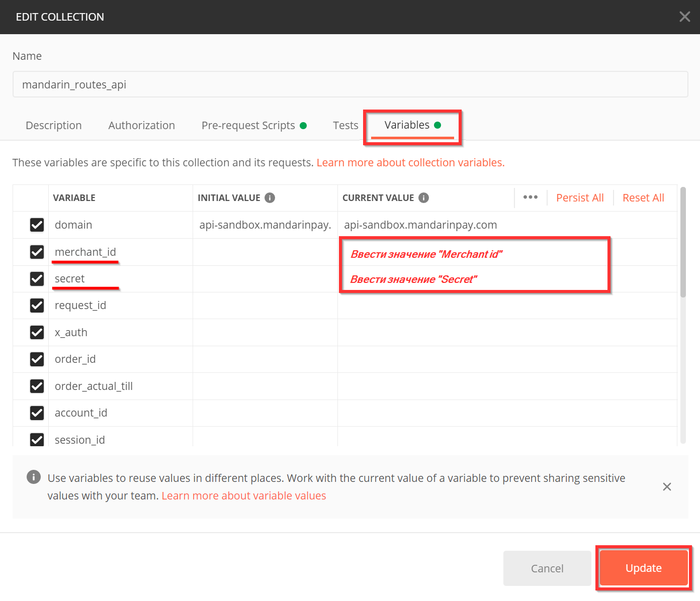Viewport: 700px width, 601px height.
Task: Open Learn more about collection variables link
Action: point(410,163)
